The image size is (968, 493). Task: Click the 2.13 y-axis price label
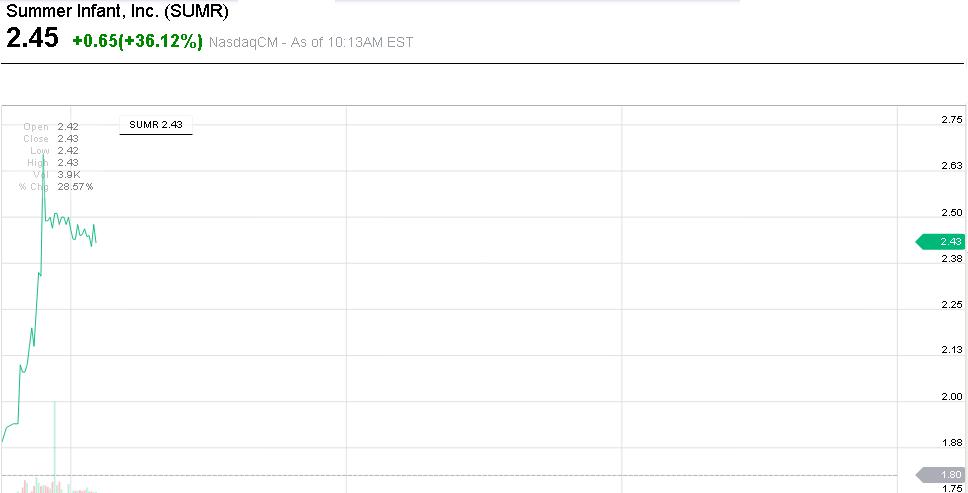(952, 350)
